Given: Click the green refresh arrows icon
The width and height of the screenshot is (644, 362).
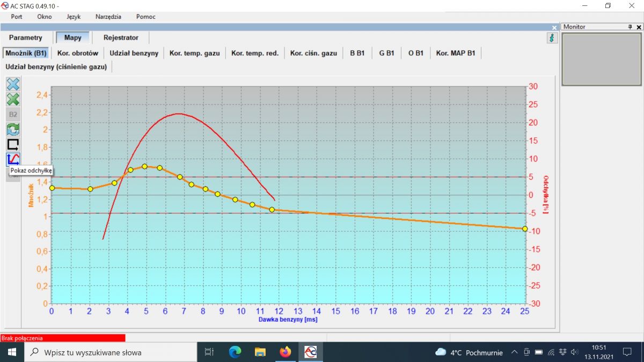Looking at the screenshot, I should [13, 129].
